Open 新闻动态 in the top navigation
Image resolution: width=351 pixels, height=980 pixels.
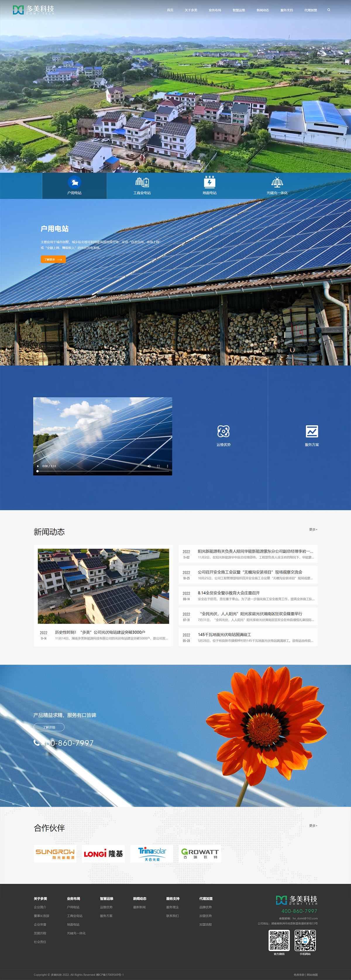pyautogui.click(x=262, y=10)
